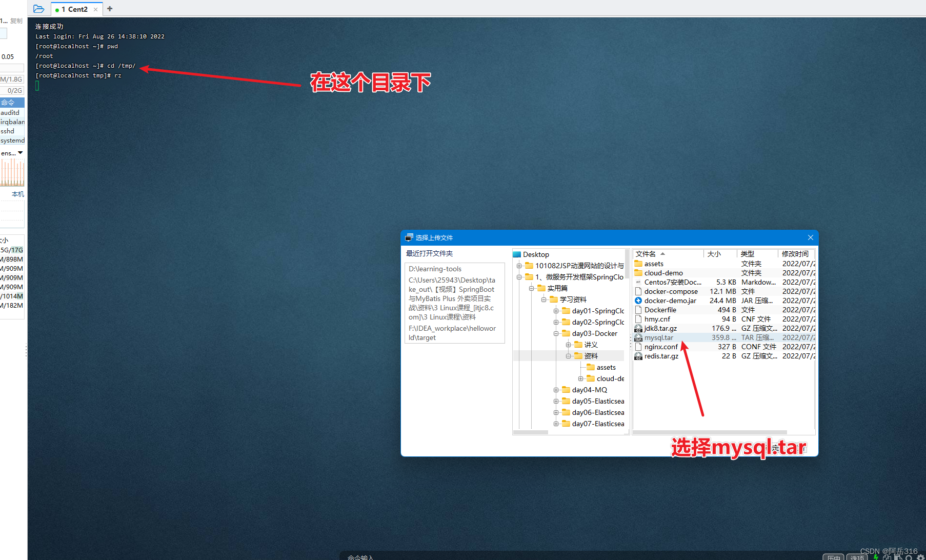The width and height of the screenshot is (926, 560).
Task: Select the 命令 header in the left process panel
Action: pyautogui.click(x=12, y=103)
